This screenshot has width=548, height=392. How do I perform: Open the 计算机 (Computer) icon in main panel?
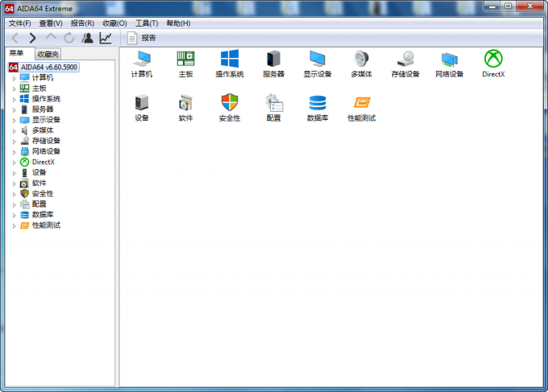click(142, 60)
